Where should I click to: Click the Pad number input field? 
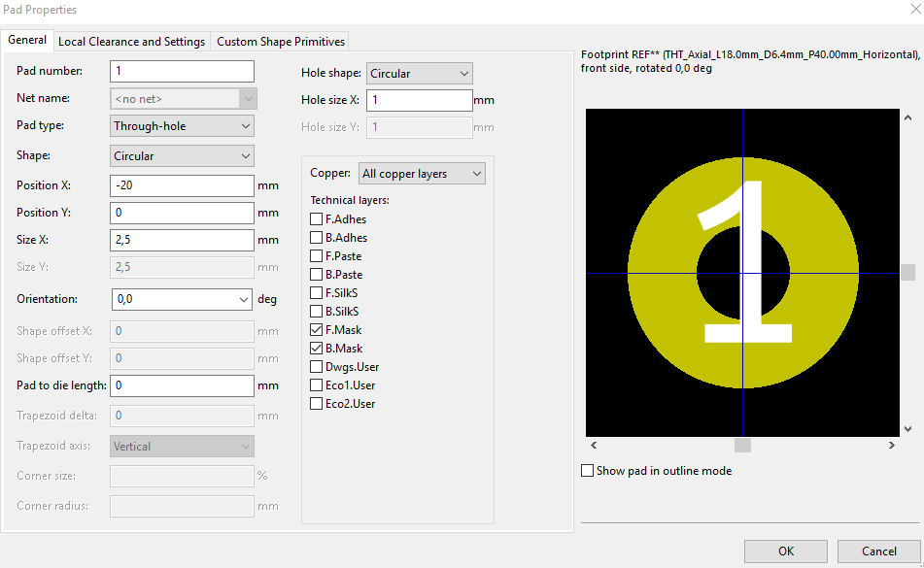point(181,71)
